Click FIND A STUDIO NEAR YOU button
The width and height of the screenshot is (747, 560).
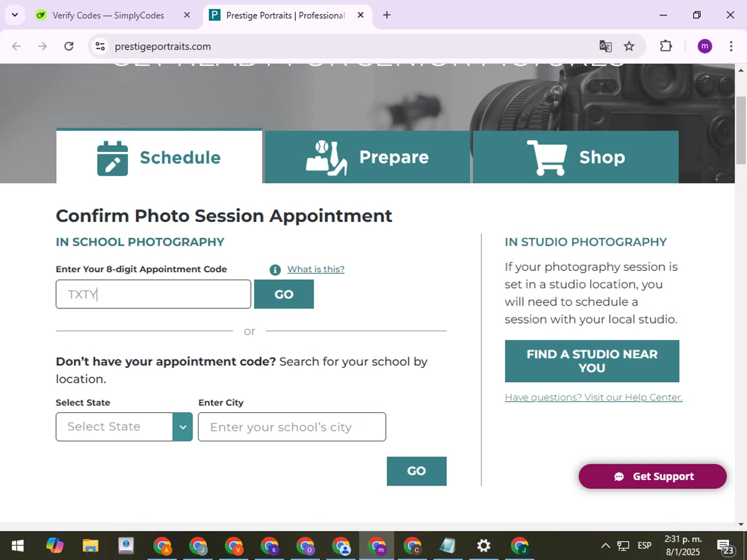pyautogui.click(x=592, y=361)
